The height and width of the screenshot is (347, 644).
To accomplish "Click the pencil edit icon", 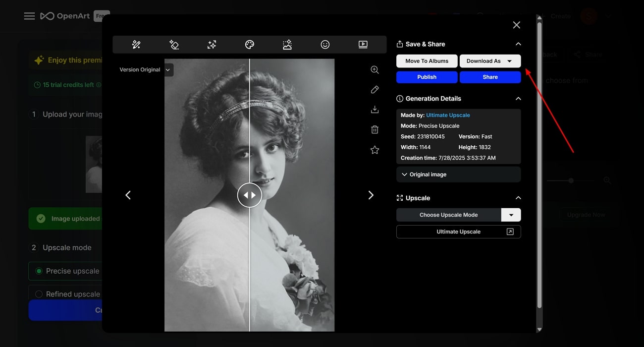I will click(375, 90).
